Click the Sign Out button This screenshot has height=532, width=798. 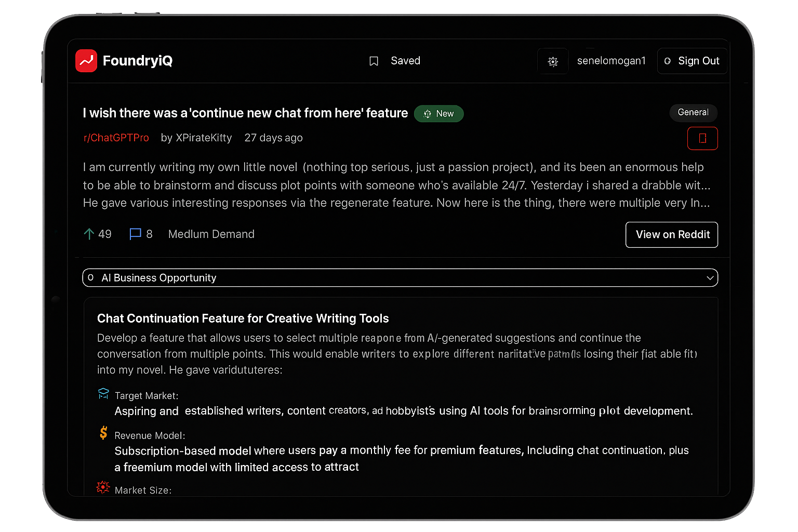692,61
